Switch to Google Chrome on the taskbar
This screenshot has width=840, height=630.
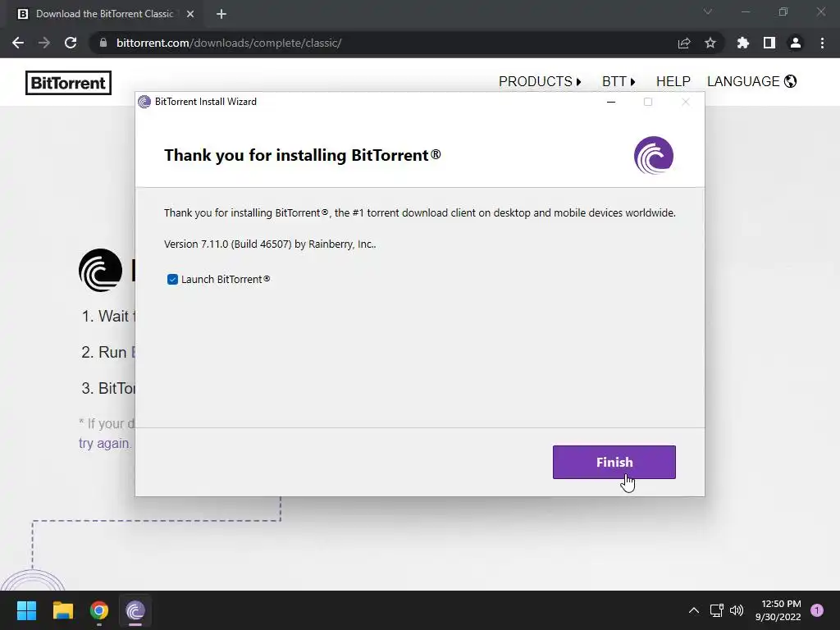coord(99,610)
